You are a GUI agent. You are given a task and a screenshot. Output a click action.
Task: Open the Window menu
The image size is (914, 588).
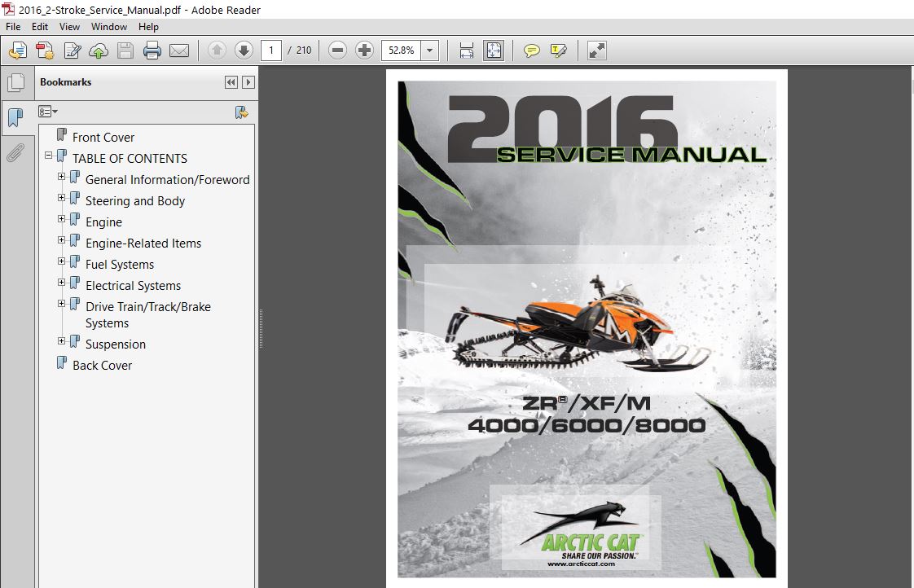109,26
